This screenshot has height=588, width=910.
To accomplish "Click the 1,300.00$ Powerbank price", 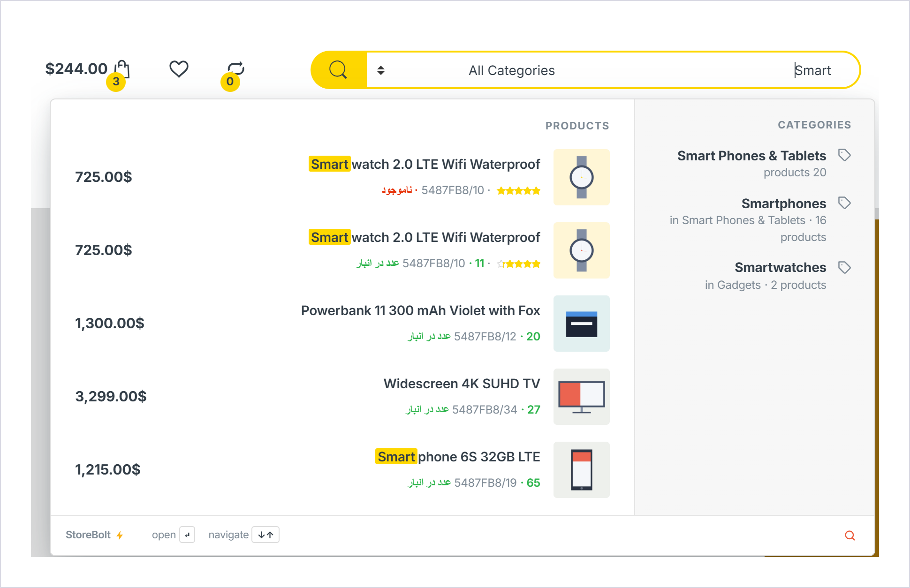I will point(110,323).
